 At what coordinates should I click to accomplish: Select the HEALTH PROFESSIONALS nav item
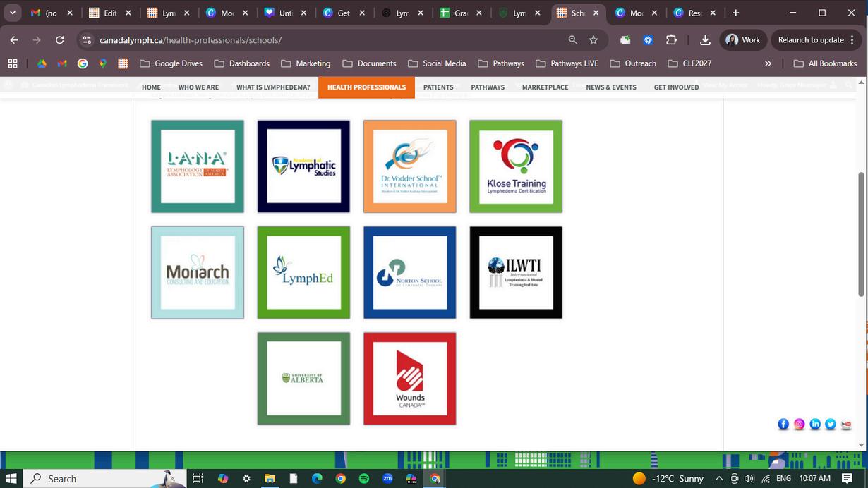click(x=366, y=87)
